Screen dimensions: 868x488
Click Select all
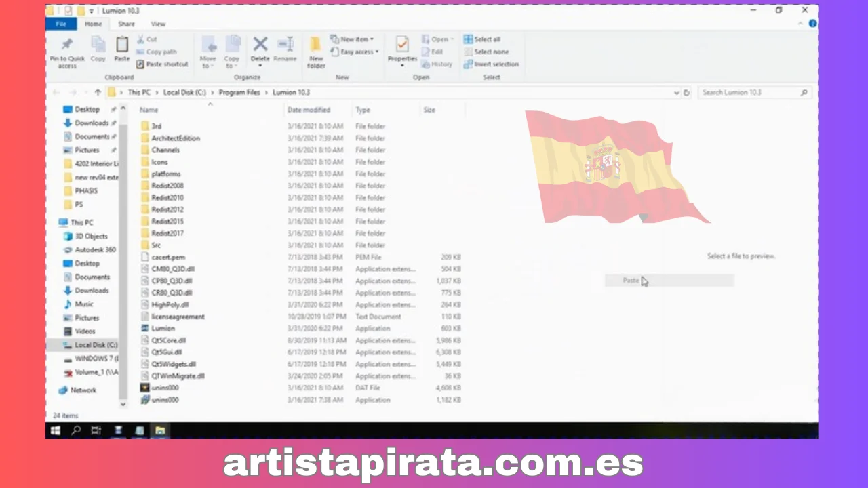pyautogui.click(x=482, y=39)
